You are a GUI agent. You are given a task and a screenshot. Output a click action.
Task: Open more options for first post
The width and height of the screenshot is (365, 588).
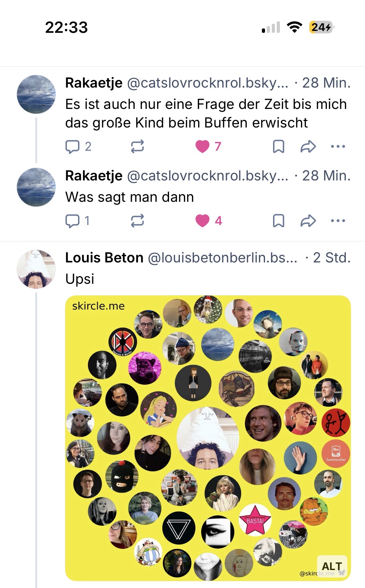pyautogui.click(x=338, y=146)
